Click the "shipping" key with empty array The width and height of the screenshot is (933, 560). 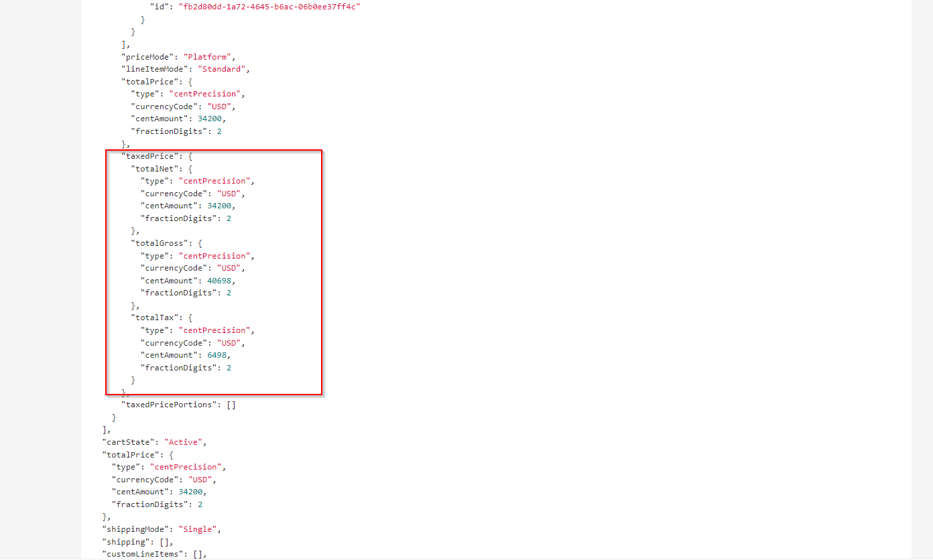coord(125,541)
